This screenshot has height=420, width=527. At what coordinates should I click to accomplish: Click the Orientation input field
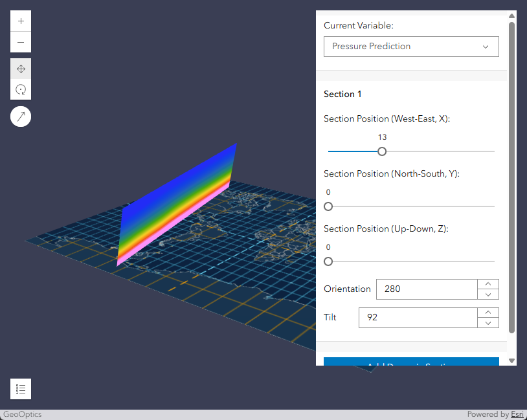[427, 289]
